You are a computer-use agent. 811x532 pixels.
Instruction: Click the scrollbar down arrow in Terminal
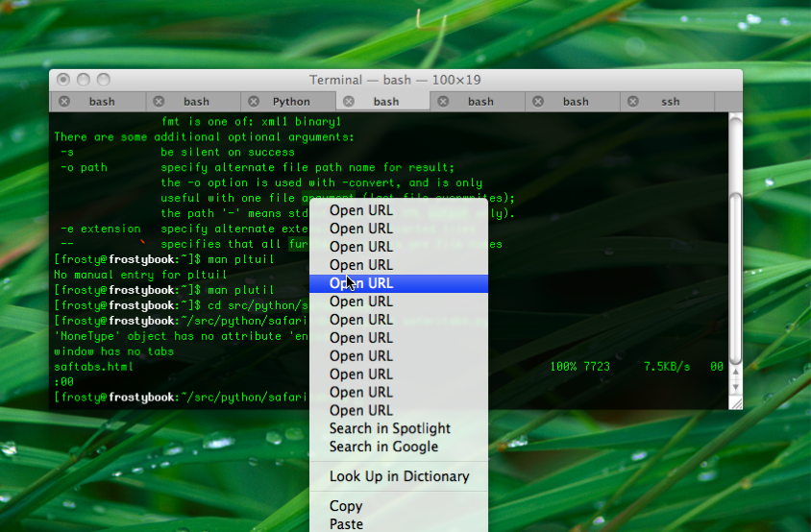(x=735, y=388)
